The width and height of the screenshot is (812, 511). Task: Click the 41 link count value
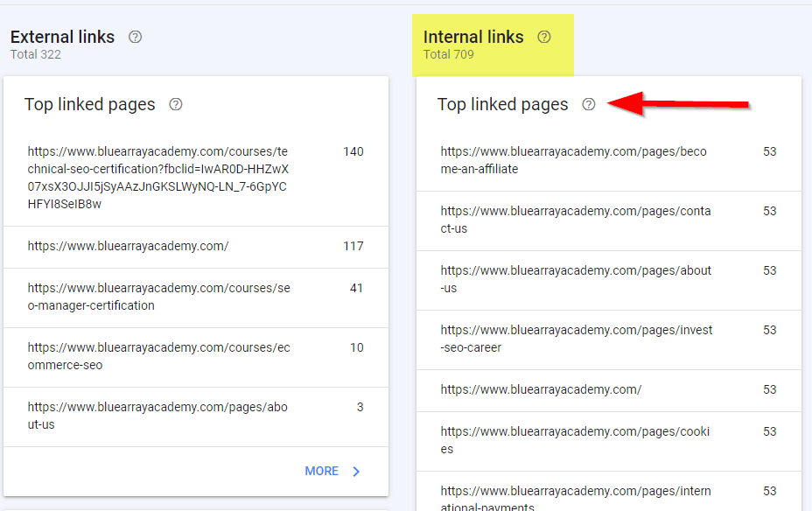356,289
